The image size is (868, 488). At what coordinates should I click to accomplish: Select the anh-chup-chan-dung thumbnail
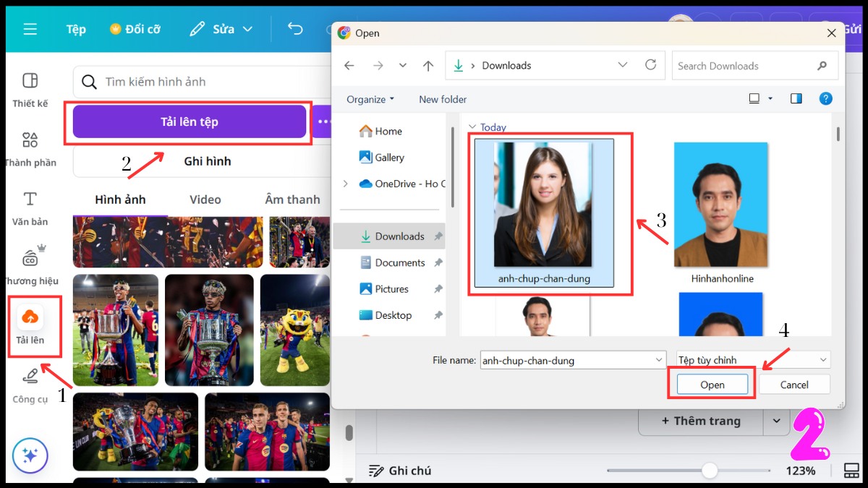(542, 205)
